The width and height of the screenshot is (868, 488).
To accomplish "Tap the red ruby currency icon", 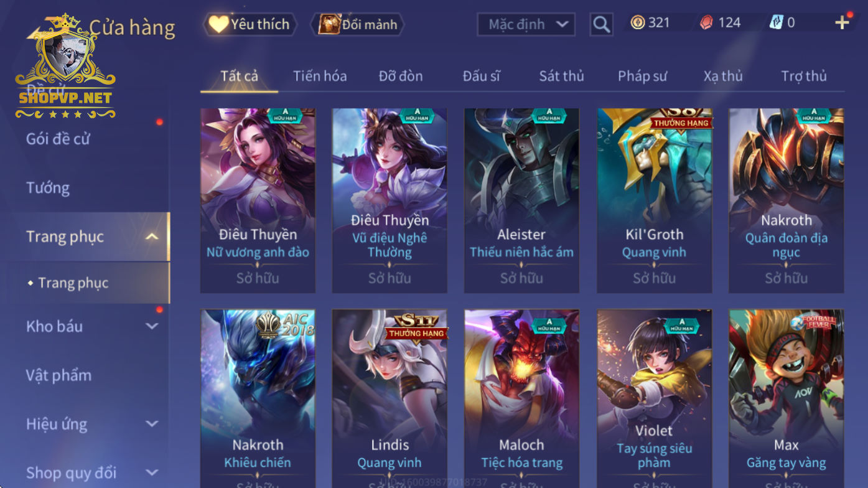I will point(707,23).
